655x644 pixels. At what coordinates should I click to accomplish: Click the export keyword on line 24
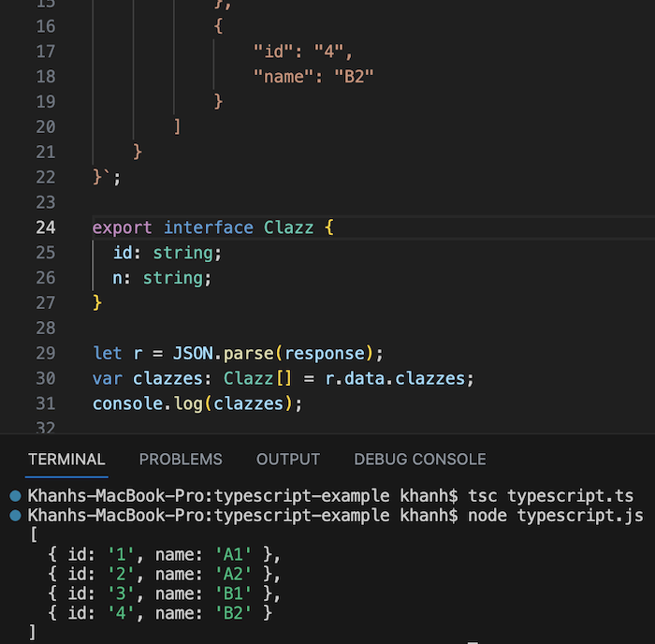point(122,228)
